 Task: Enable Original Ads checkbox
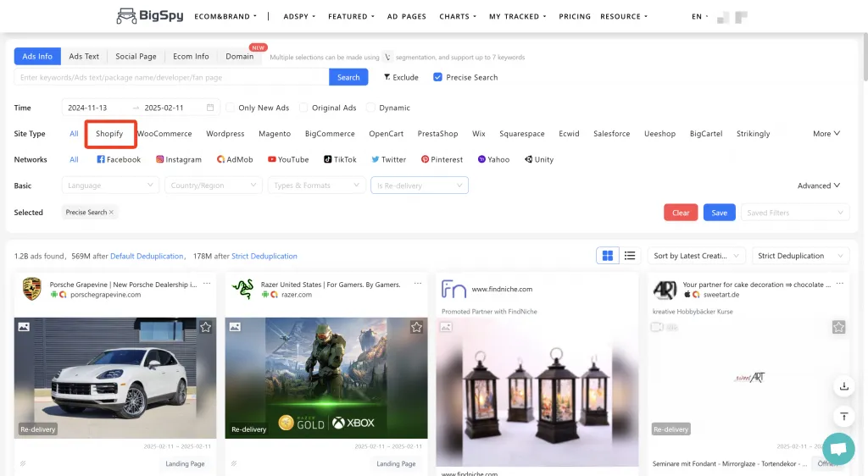(303, 108)
